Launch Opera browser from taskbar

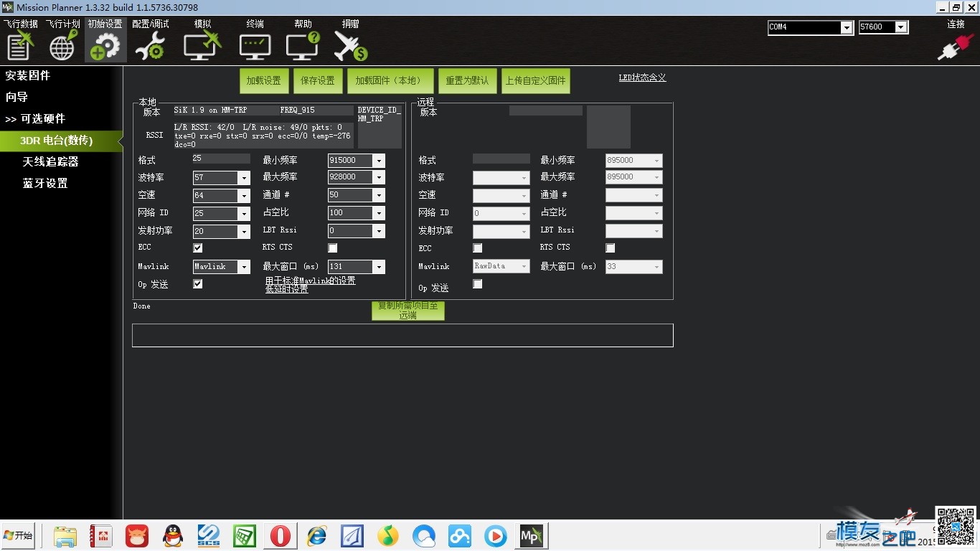(281, 536)
